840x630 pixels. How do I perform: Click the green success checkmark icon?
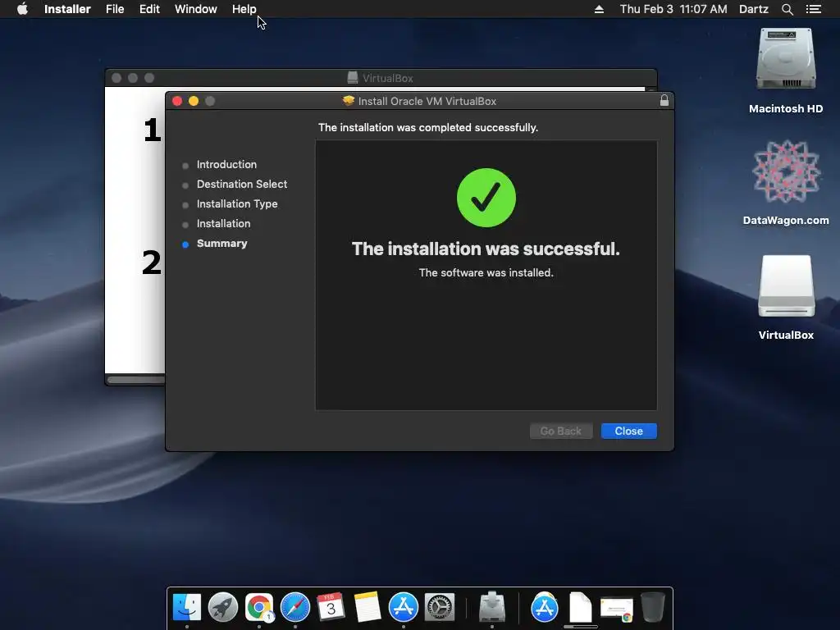[x=486, y=198]
